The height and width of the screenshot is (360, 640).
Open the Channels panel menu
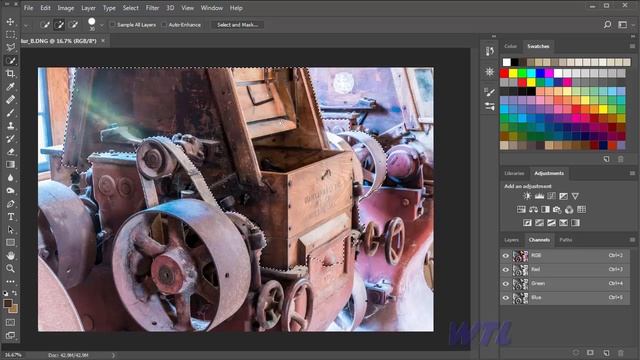click(632, 240)
